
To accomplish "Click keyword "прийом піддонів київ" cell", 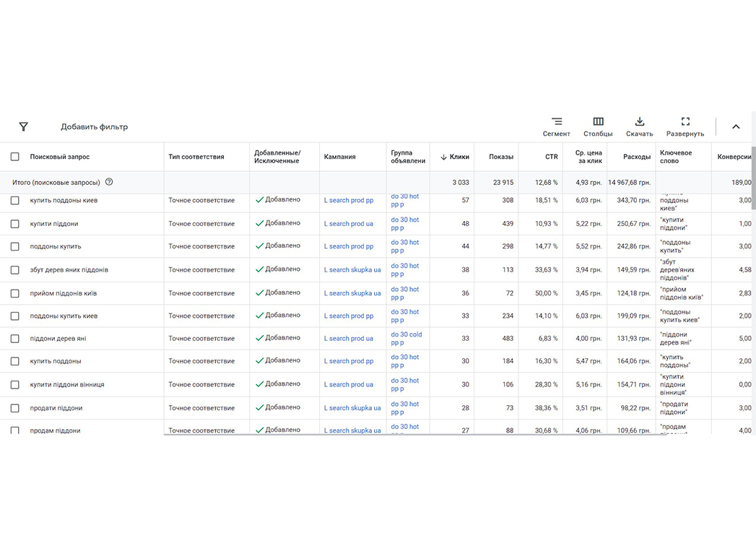I will tap(682, 293).
